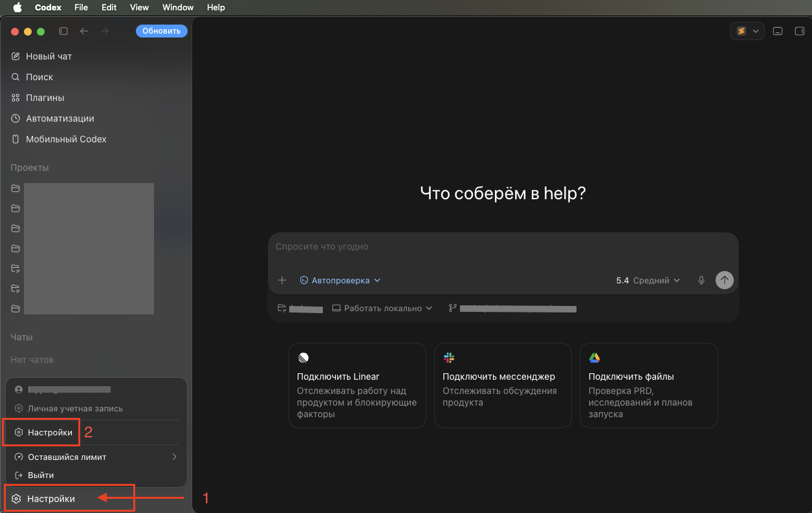
Task: Open the Плагины section
Action: tap(96, 98)
